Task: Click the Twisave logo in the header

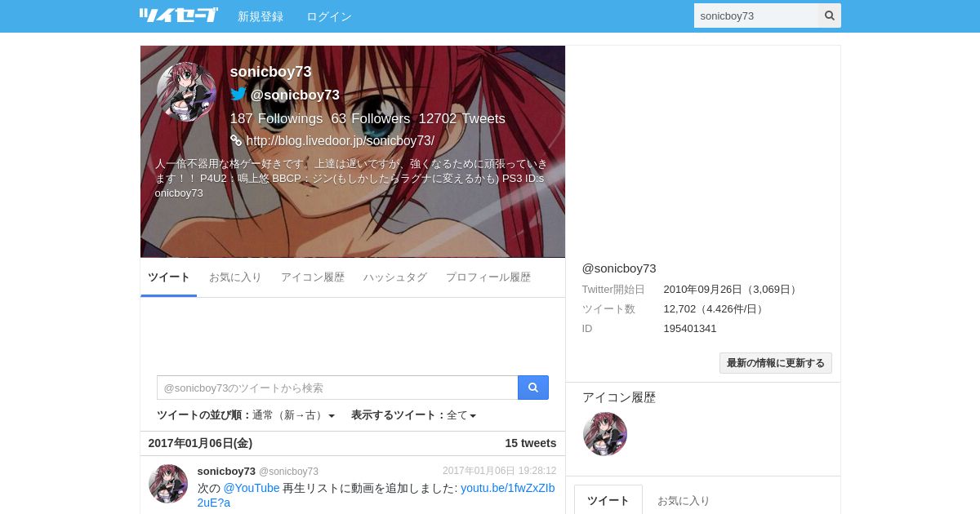Action: tap(178, 16)
